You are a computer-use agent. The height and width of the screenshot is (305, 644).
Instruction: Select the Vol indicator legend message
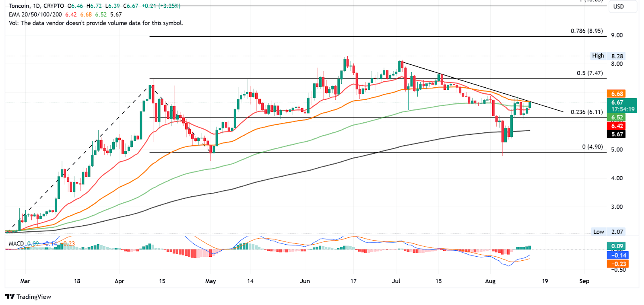tap(96, 23)
